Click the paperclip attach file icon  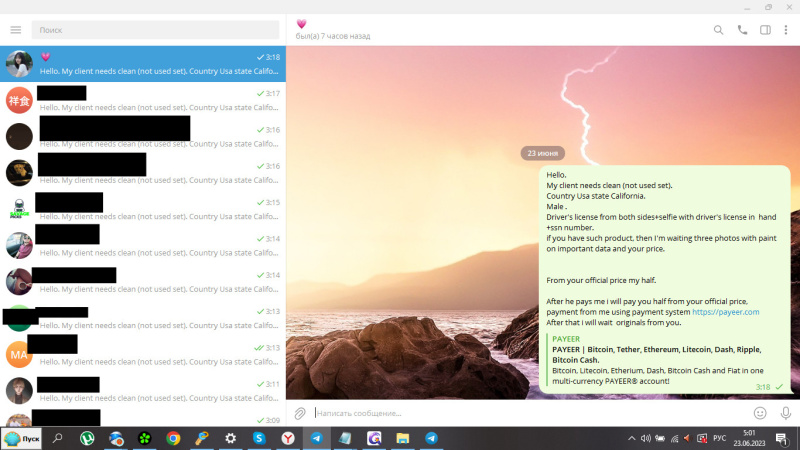299,413
